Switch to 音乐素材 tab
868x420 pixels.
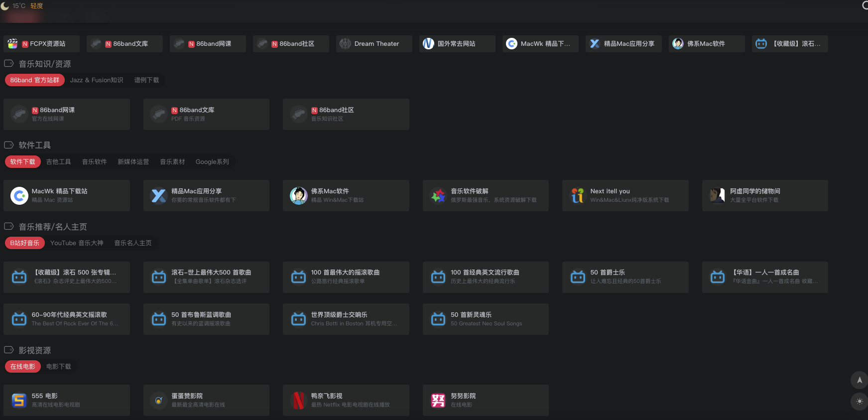[x=172, y=162]
